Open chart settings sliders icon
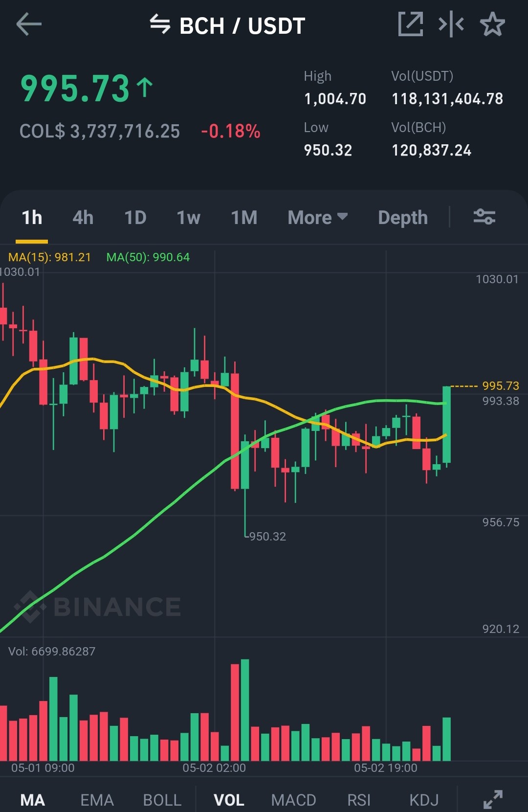 [x=484, y=217]
